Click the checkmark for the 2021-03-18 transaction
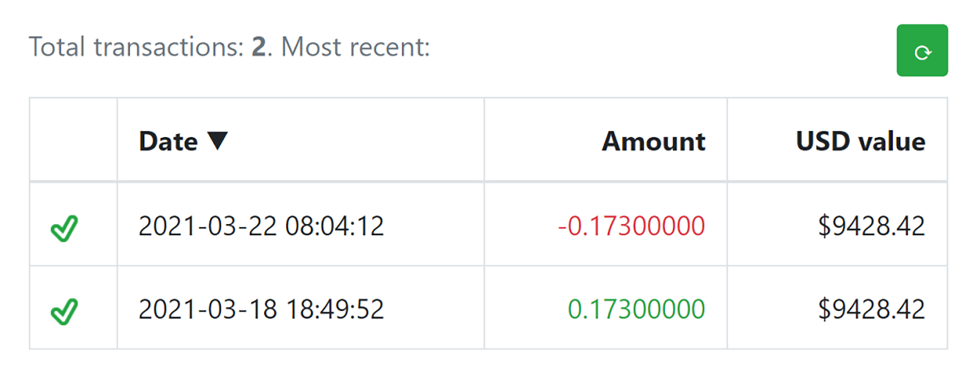The image size is (980, 380). (x=64, y=311)
